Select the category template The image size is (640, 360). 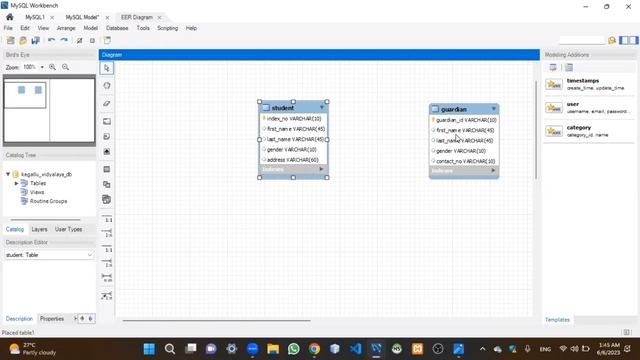point(589,131)
